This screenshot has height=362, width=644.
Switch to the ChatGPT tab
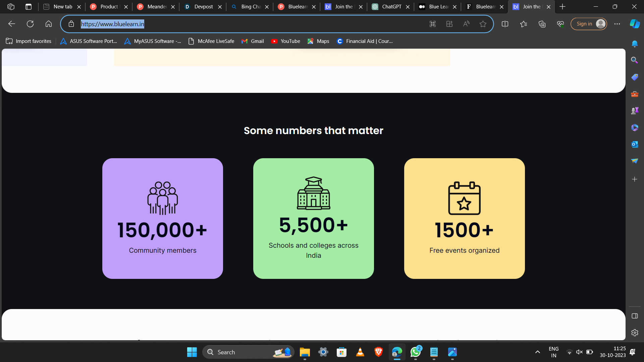coord(391,7)
